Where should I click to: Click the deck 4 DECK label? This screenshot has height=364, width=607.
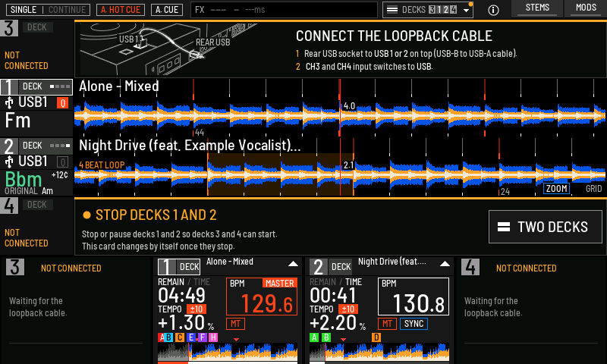click(x=37, y=205)
